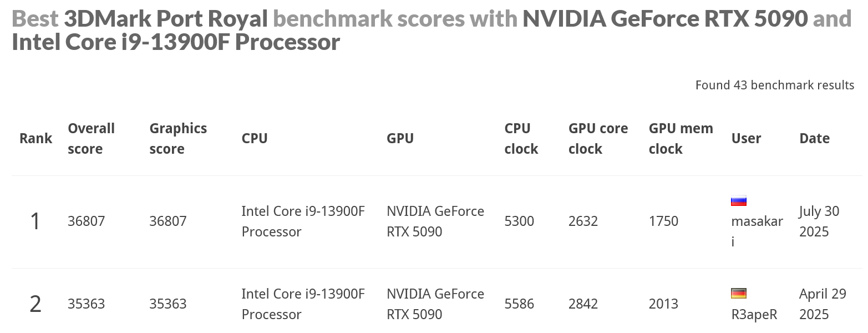
Task: Click the German flag icon above R3apeR
Action: pos(738,294)
